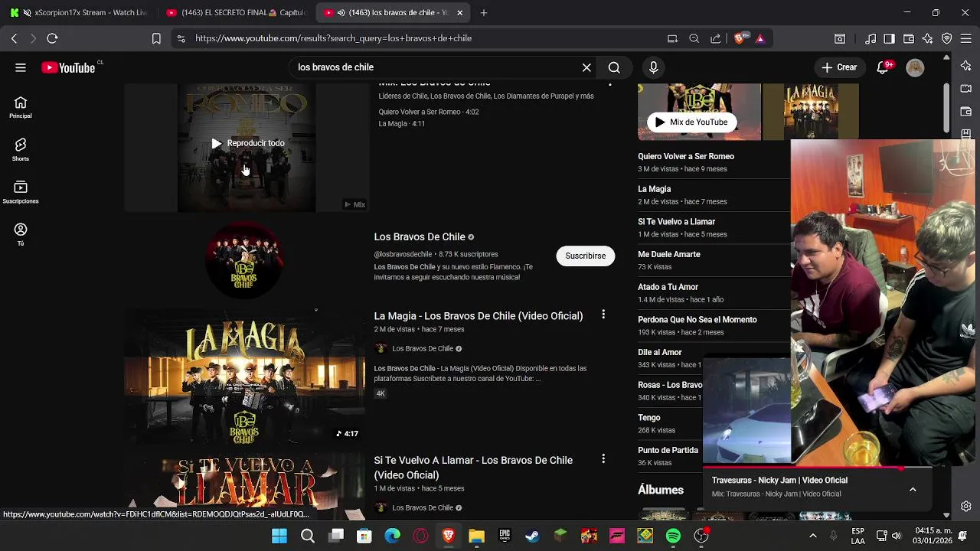Subscribe to Los Bravos De Chile channel
Image resolution: width=980 pixels, height=551 pixels.
[x=586, y=256]
